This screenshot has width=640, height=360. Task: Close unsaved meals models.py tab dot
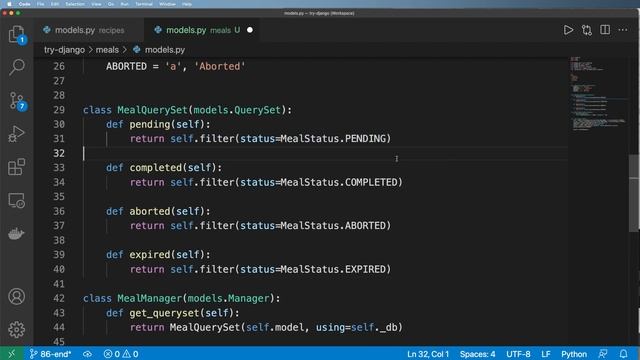pos(250,30)
